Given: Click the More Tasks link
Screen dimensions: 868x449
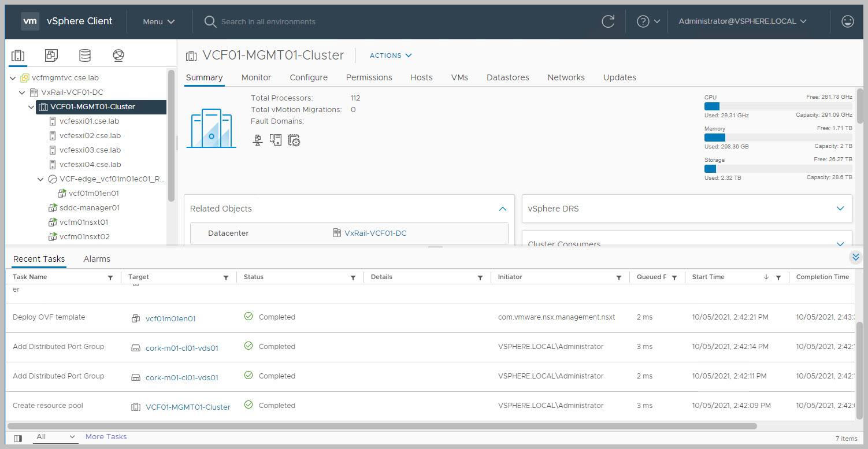Looking at the screenshot, I should coord(106,437).
